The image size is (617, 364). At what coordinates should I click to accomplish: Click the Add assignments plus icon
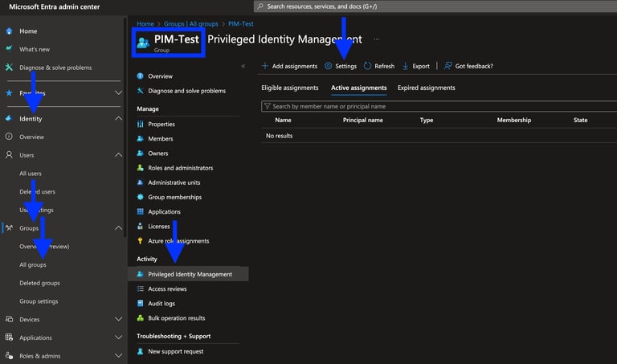coord(265,66)
